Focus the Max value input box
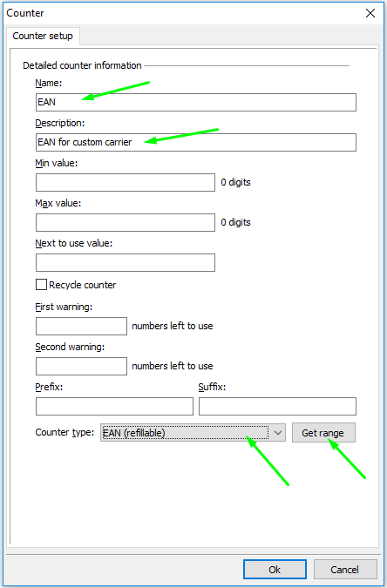 tap(126, 222)
